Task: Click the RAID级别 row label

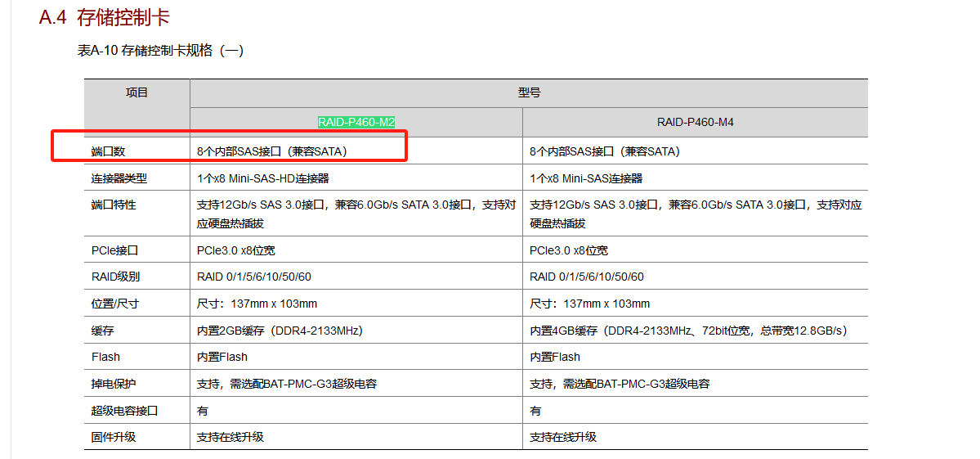Action: [115, 277]
